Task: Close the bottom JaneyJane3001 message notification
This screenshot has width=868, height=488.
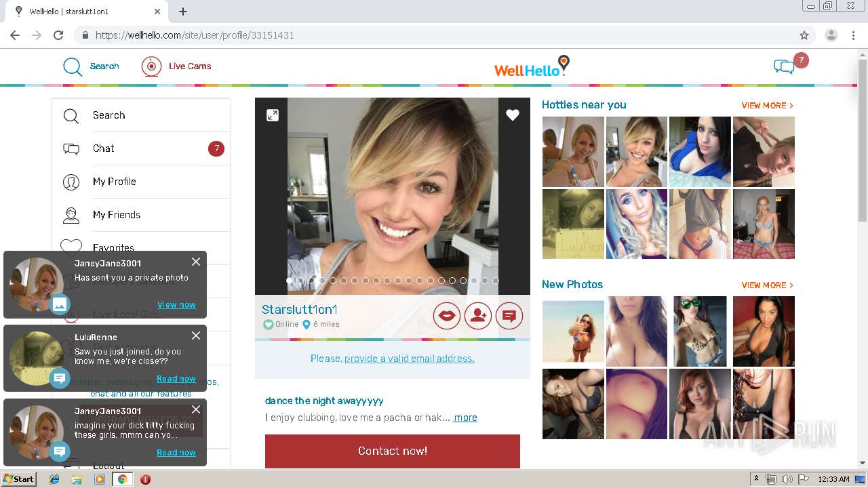Action: tap(196, 409)
